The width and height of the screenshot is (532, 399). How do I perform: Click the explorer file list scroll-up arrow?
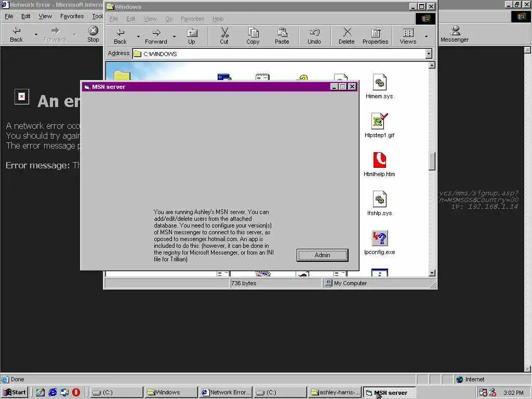point(432,65)
